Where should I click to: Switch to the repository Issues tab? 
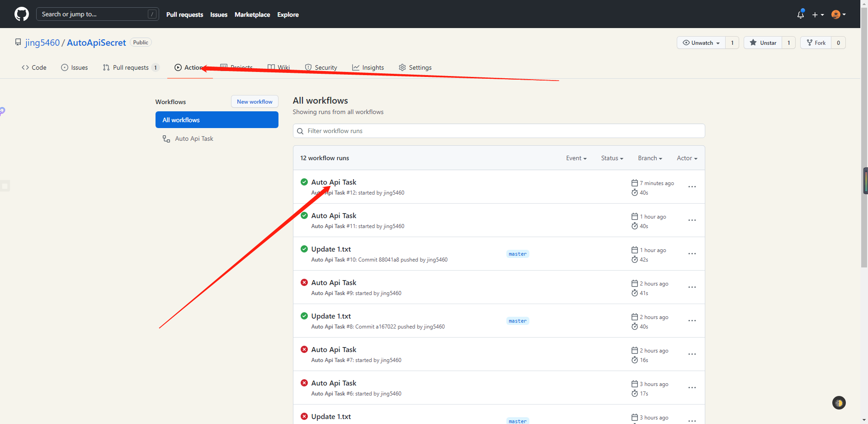coord(75,67)
